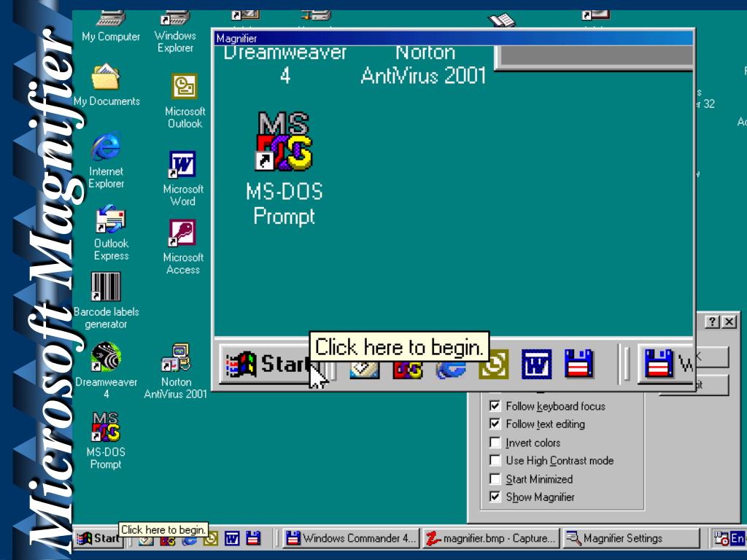Screen dimensions: 747x560
Task: Launch Microsoft Outlook from the desktop
Action: (185, 101)
